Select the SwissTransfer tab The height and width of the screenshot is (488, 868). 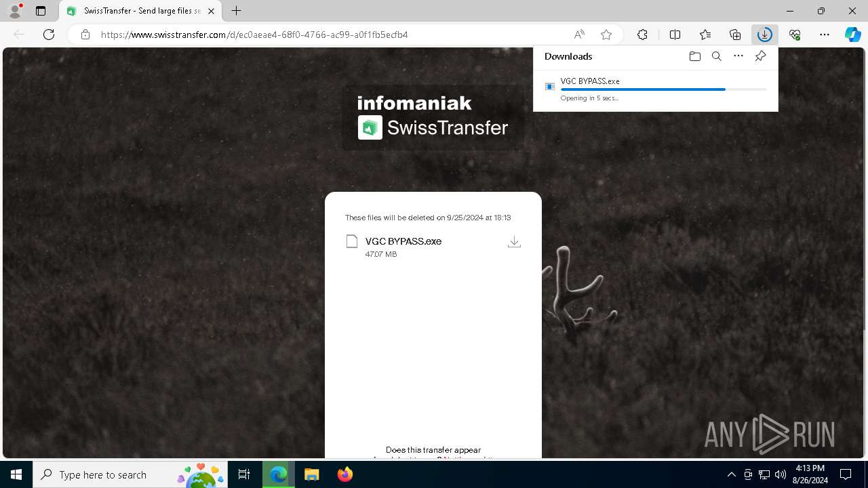tap(141, 11)
